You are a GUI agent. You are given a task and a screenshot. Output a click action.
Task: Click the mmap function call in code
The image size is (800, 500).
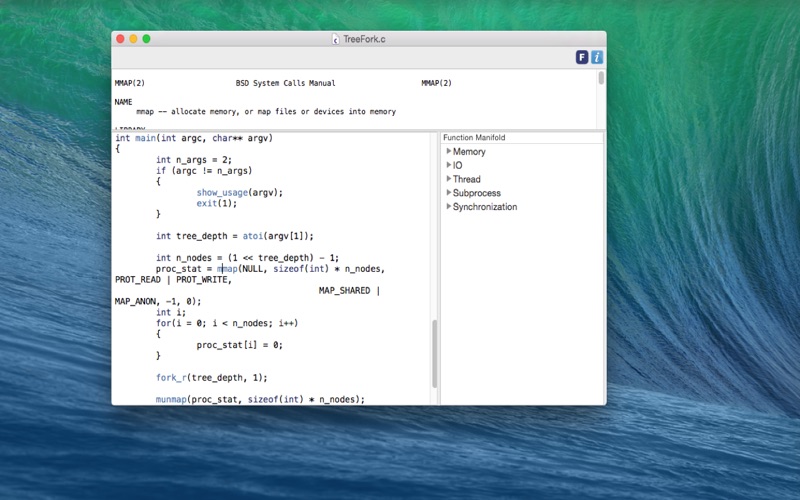pyautogui.click(x=227, y=269)
